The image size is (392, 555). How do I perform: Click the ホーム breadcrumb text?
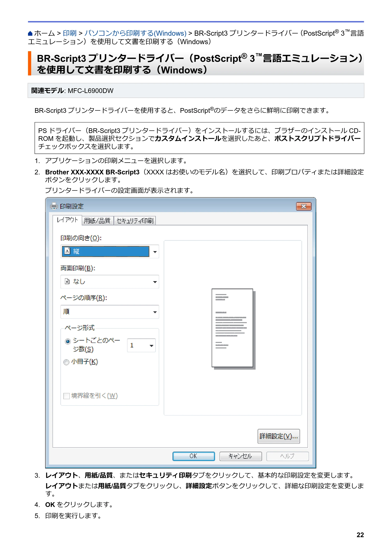pyautogui.click(x=44, y=33)
